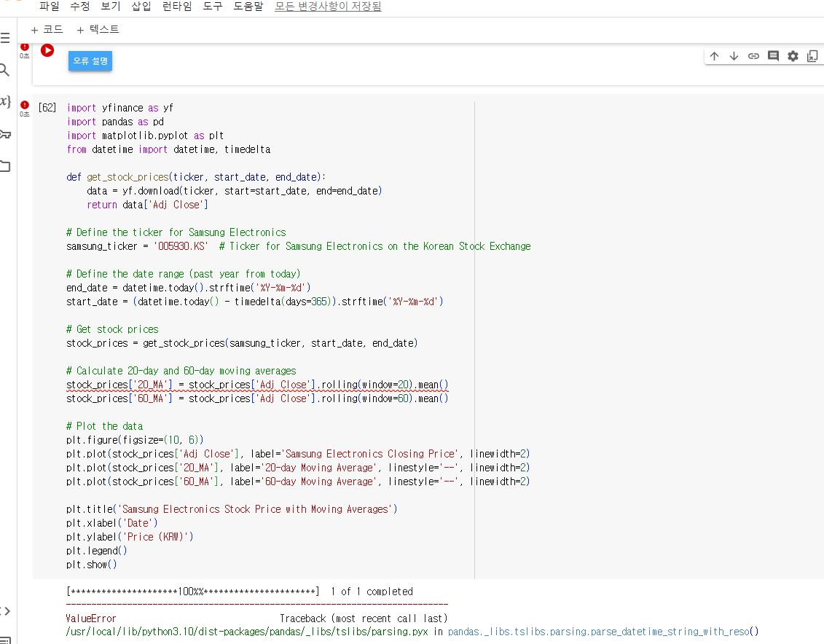Click the '# Get stock prices' comment
This screenshot has height=644, width=824.
point(112,329)
